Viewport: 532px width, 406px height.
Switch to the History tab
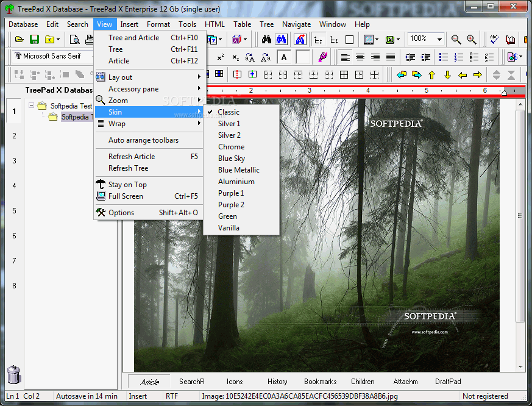point(277,382)
